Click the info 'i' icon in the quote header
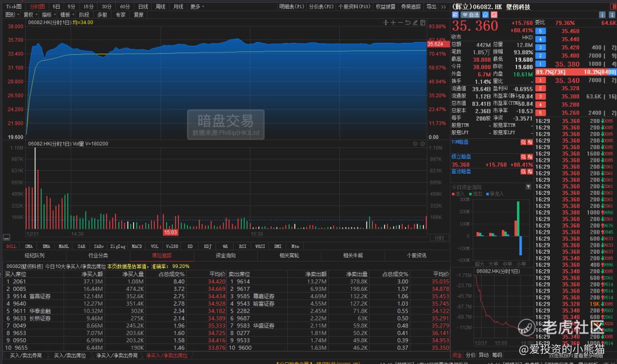The height and width of the screenshot is (364, 617). pos(602,14)
